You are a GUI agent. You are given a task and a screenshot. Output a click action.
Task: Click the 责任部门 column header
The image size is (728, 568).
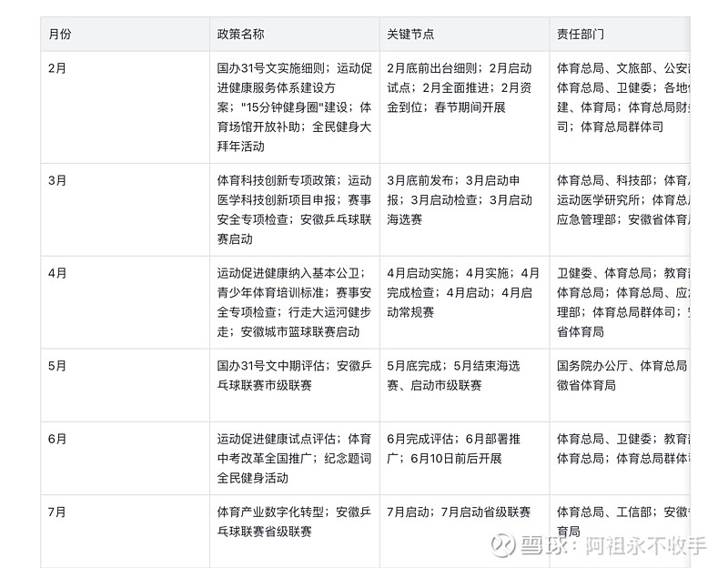[620, 34]
